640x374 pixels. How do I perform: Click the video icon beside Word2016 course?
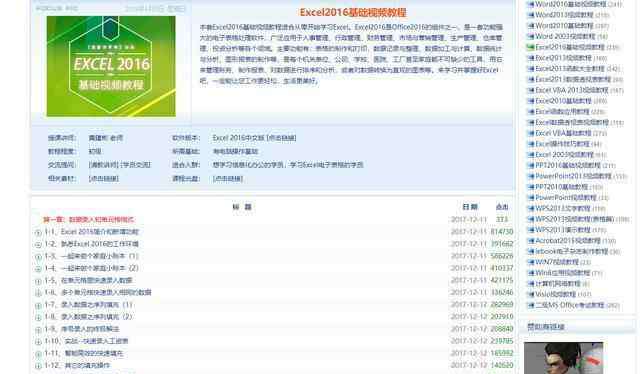530,4
